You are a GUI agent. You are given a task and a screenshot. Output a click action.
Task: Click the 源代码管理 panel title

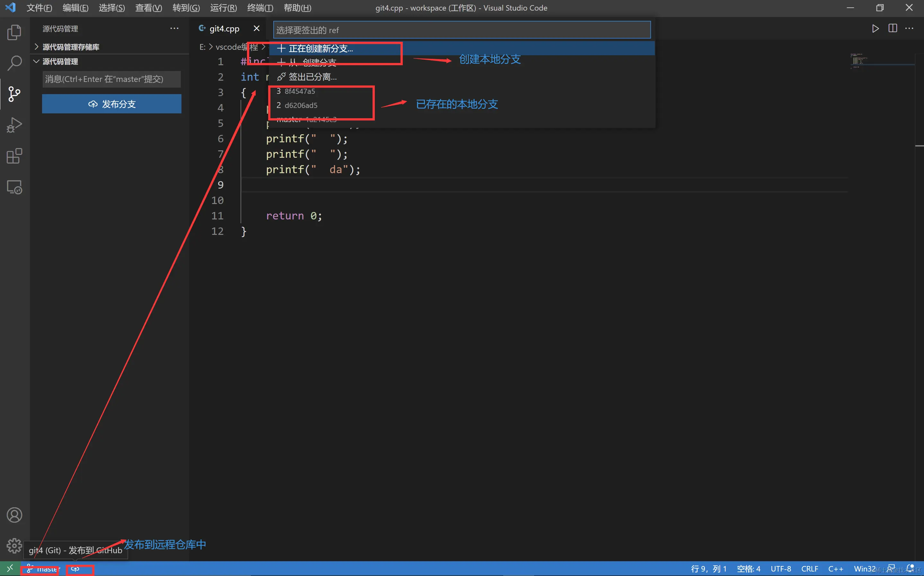pyautogui.click(x=60, y=29)
